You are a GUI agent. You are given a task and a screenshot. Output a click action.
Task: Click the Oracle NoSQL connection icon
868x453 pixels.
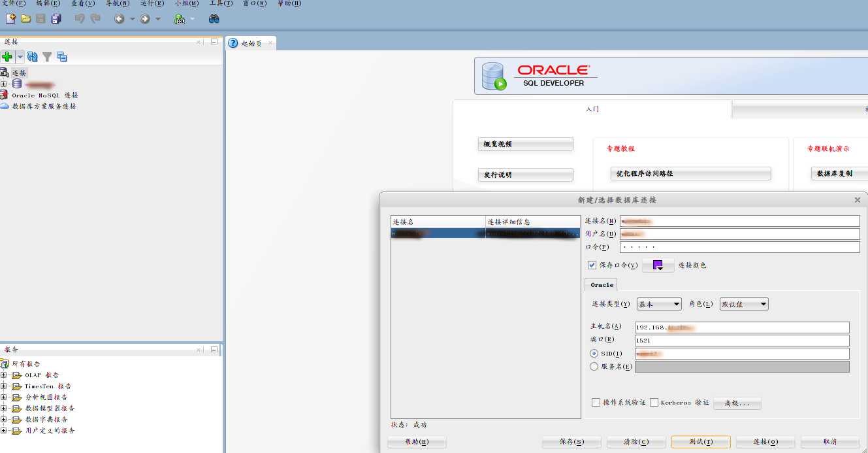(5, 95)
